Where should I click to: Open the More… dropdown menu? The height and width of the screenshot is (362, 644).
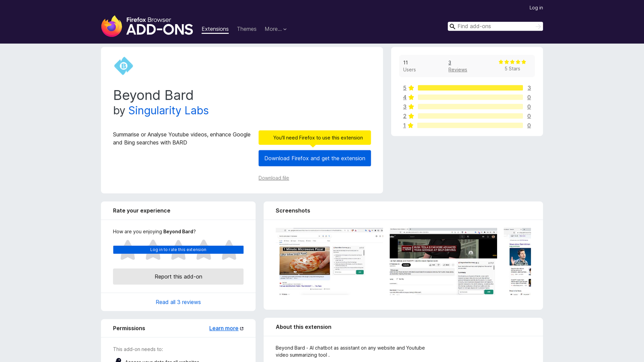[276, 29]
